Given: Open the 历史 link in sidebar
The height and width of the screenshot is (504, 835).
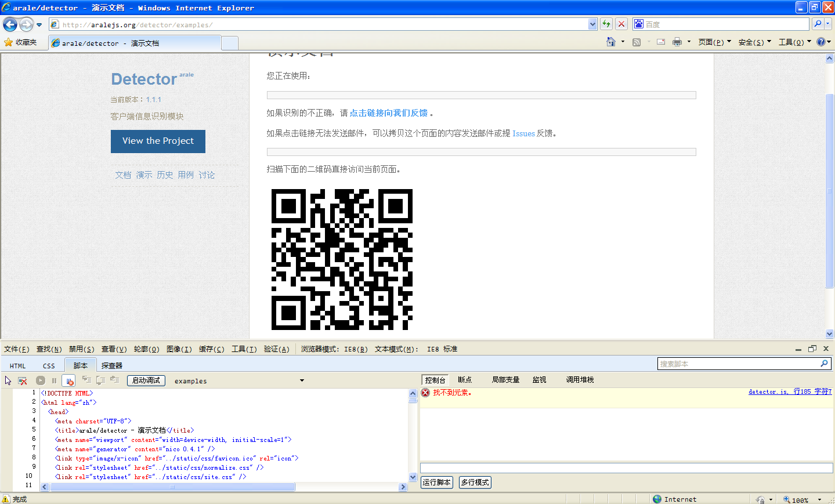Looking at the screenshot, I should (x=165, y=175).
